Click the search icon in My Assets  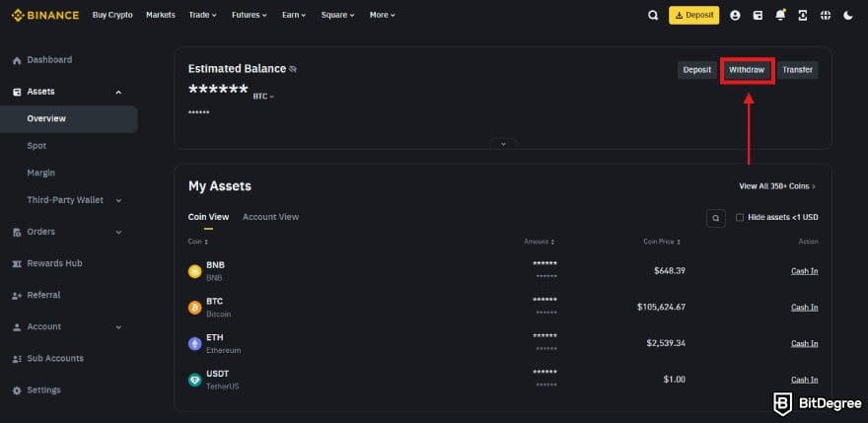[716, 218]
